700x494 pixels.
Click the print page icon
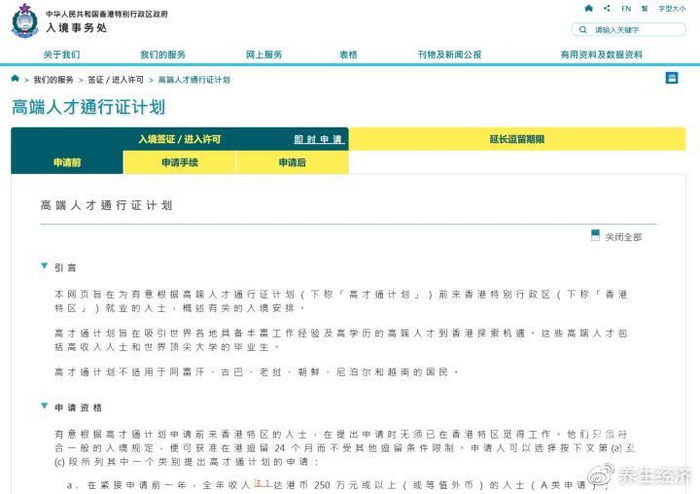point(671,78)
